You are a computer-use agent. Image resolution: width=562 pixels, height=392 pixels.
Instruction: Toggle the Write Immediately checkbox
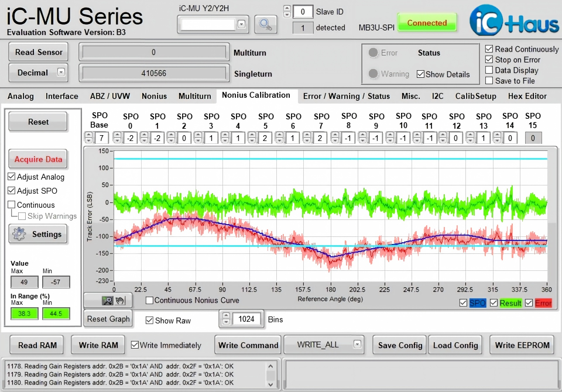[135, 345]
